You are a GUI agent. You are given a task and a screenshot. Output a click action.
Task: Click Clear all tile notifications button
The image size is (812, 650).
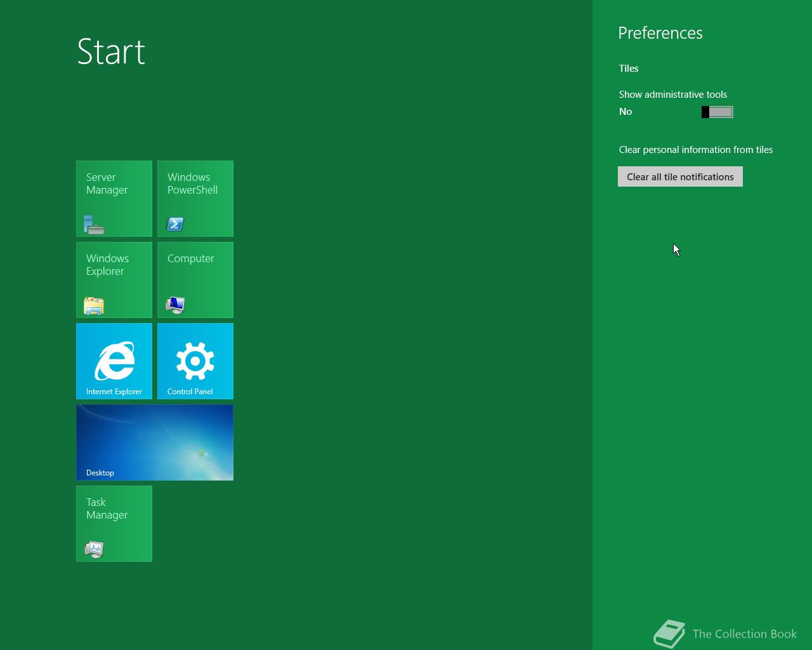[680, 176]
